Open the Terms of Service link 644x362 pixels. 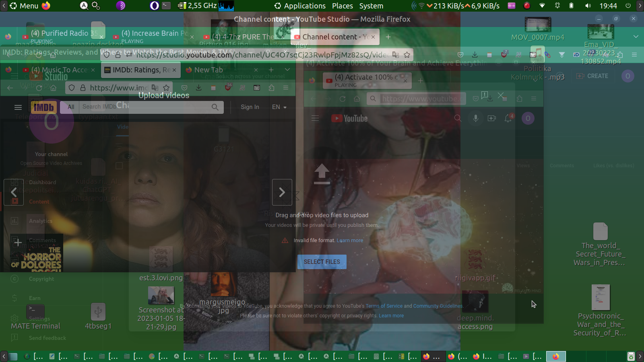pyautogui.click(x=384, y=306)
